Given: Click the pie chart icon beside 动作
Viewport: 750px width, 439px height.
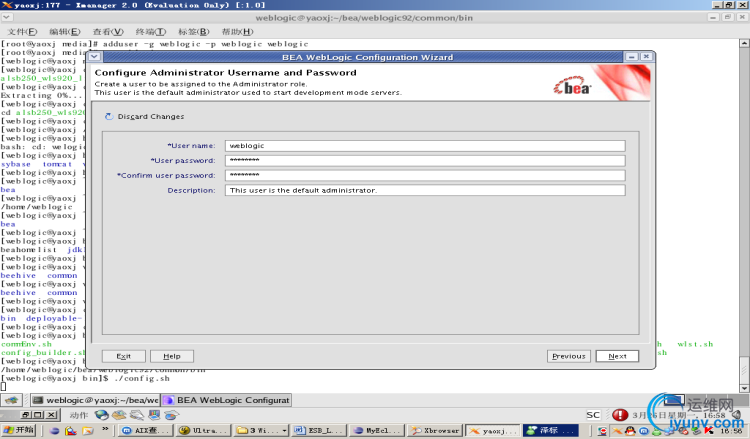Looking at the screenshot, I should pos(171,415).
